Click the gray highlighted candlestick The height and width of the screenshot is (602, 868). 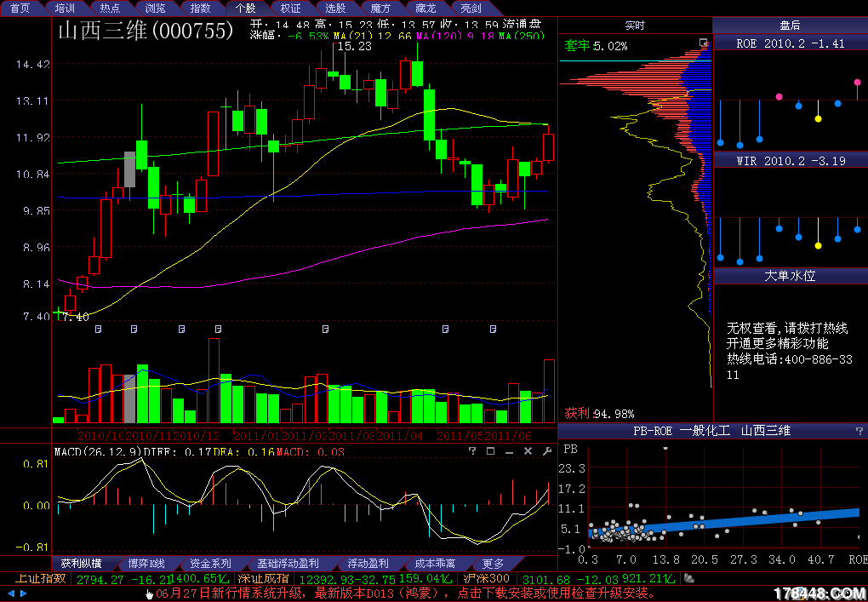pyautogui.click(x=129, y=169)
